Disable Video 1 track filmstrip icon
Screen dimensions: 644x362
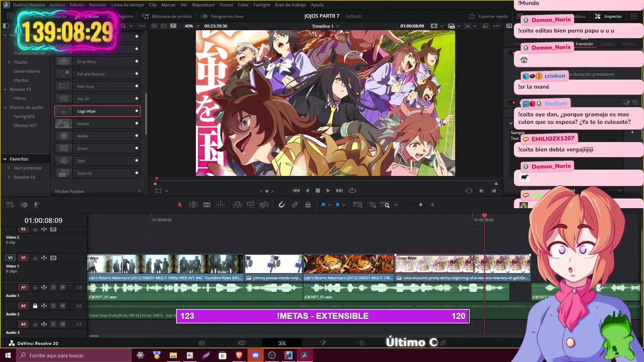[x=53, y=258]
